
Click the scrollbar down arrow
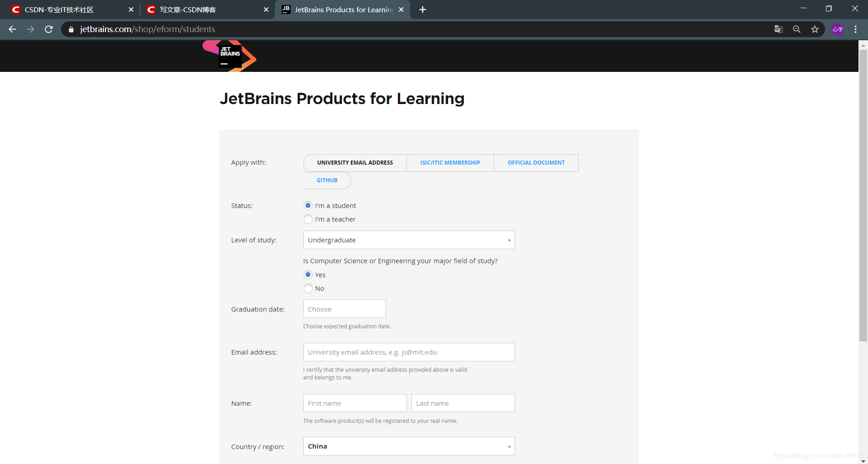click(x=863, y=460)
